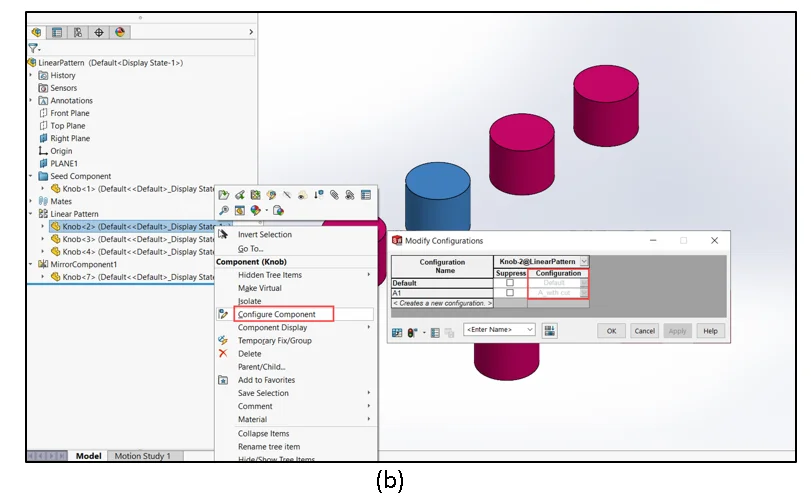Click the cylinder with color ball icon
The image size is (811, 501).
pos(278,210)
